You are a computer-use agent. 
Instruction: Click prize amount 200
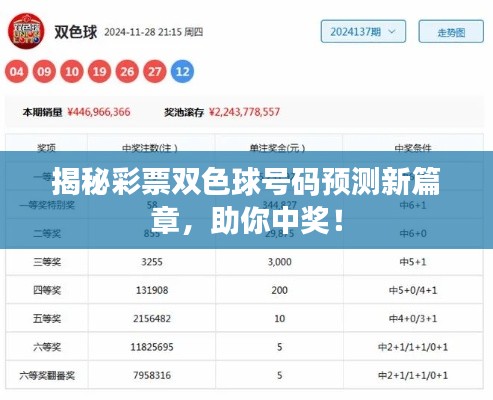pyautogui.click(x=280, y=290)
